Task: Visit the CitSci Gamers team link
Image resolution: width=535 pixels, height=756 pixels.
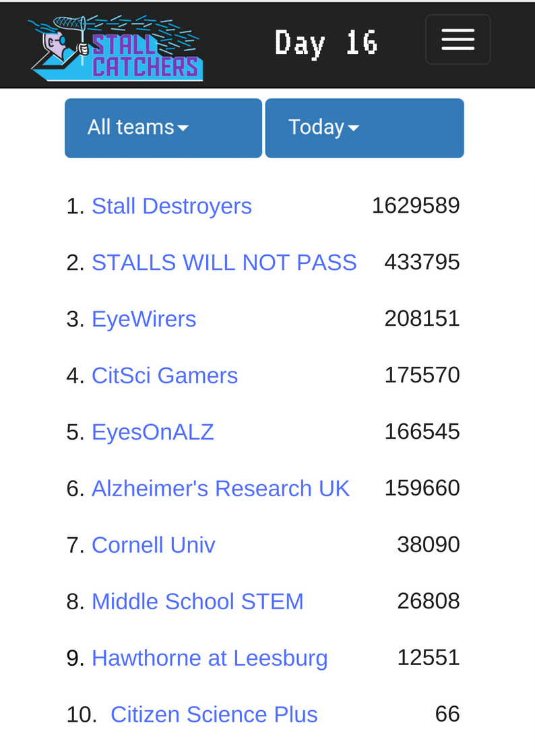Action: (164, 376)
